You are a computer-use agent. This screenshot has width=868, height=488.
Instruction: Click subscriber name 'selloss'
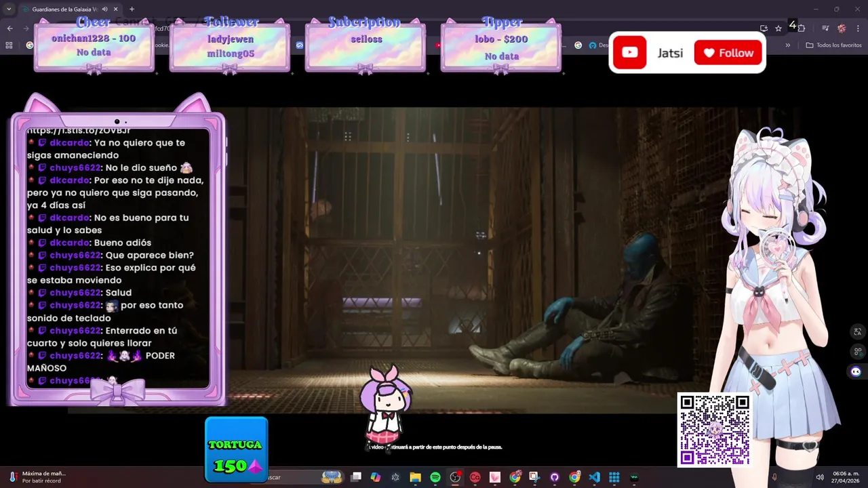tap(367, 39)
